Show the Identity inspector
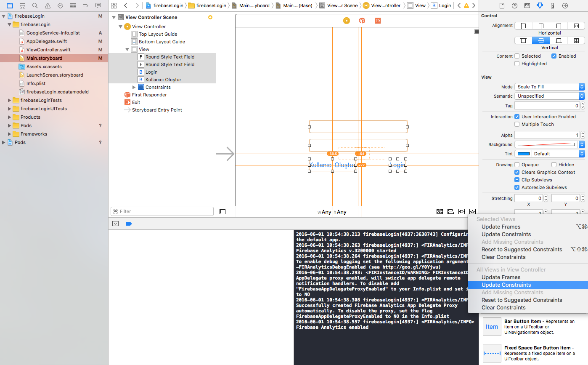The width and height of the screenshot is (588, 365). pyautogui.click(x=527, y=5)
